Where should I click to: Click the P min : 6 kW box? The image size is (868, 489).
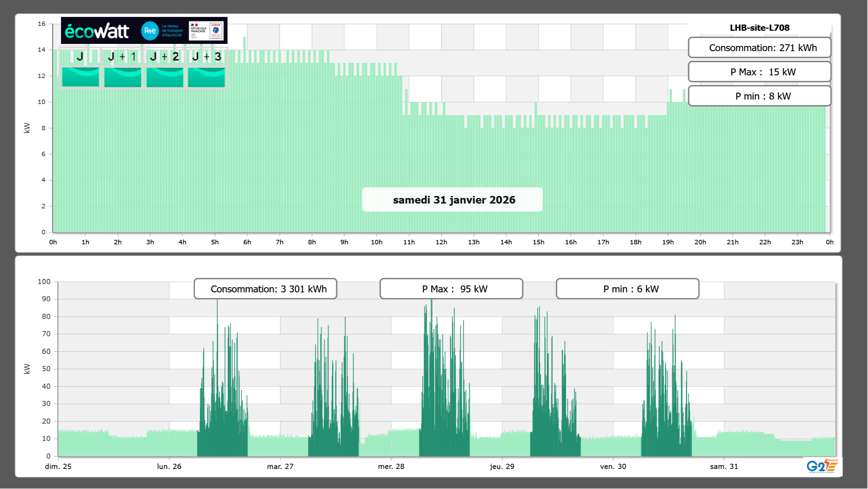(627, 289)
